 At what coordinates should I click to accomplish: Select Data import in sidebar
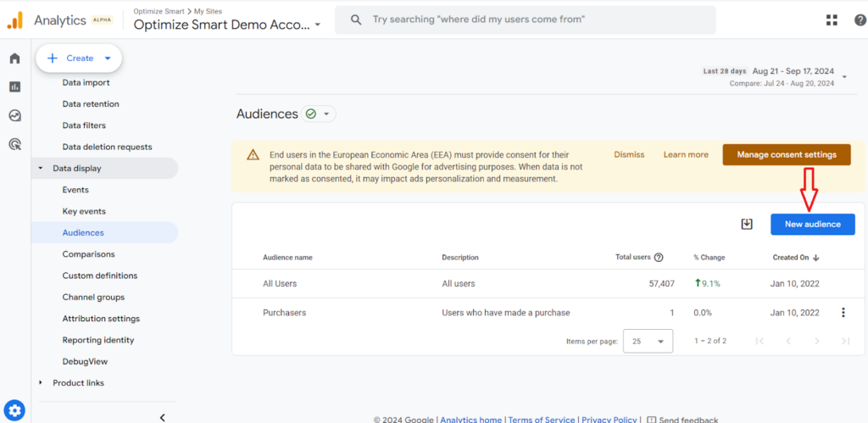tap(86, 82)
